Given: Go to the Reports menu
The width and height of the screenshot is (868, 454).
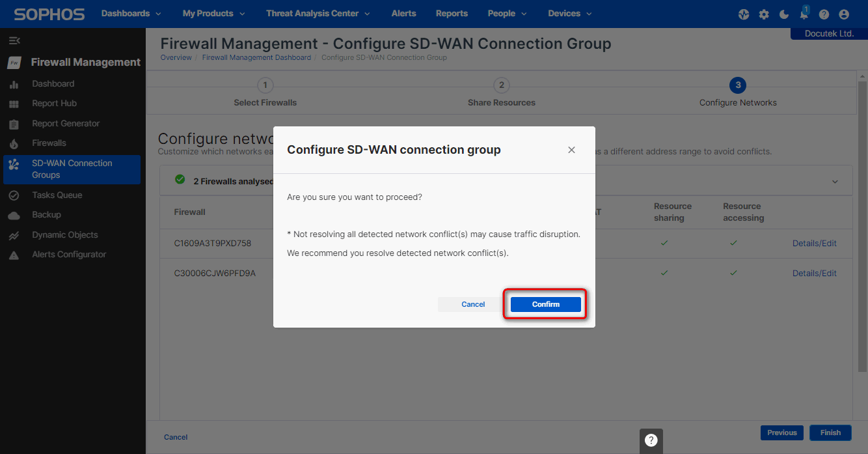Looking at the screenshot, I should tap(452, 14).
